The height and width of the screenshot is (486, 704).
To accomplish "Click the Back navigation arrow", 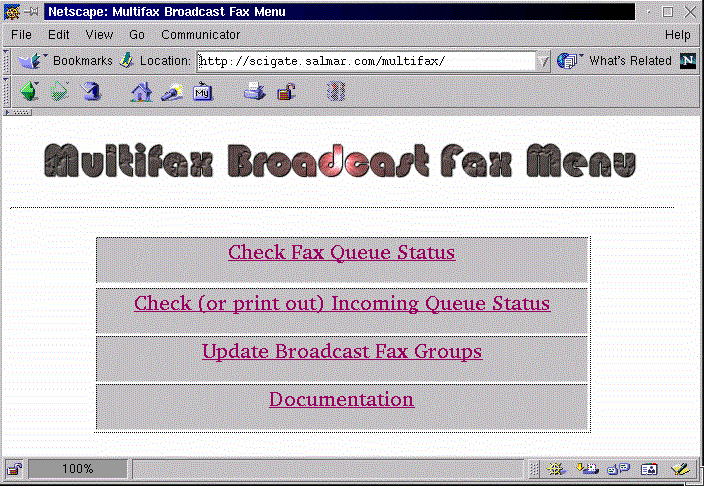I will 29,92.
